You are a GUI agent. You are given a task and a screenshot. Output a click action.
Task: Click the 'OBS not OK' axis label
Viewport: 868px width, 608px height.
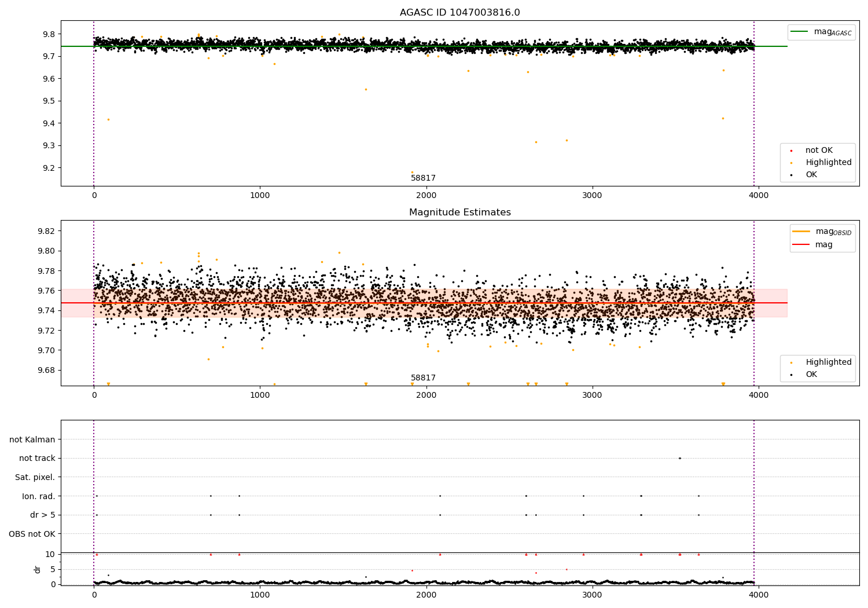click(32, 534)
